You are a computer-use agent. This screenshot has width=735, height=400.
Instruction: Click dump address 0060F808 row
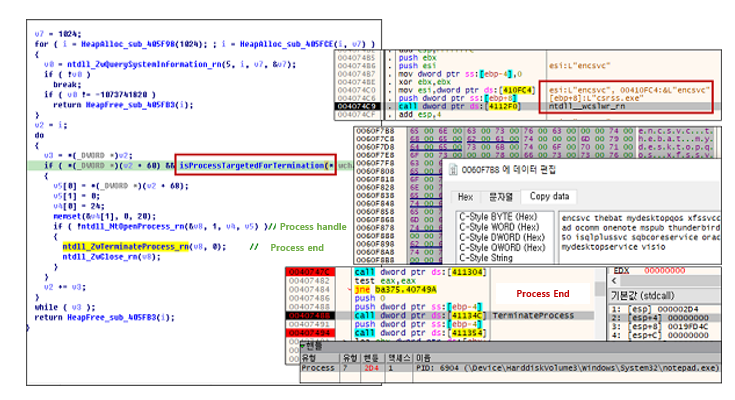click(x=375, y=171)
